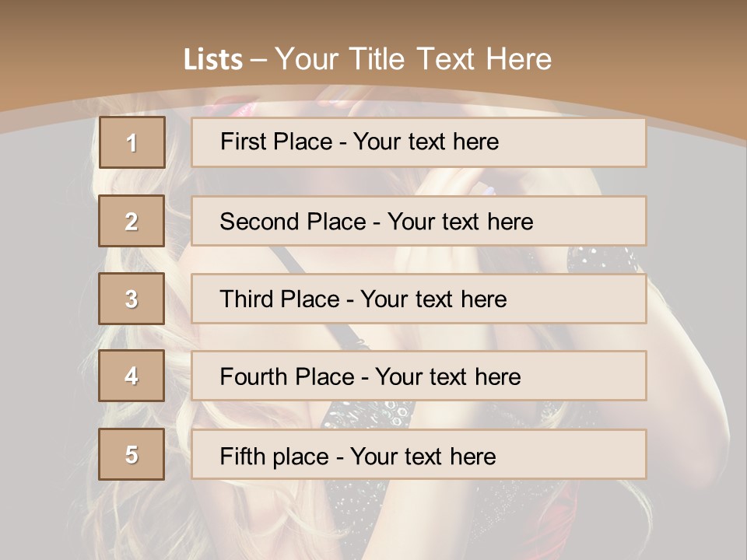Click the bold word Lists in title
The image size is (747, 560).
(x=213, y=59)
